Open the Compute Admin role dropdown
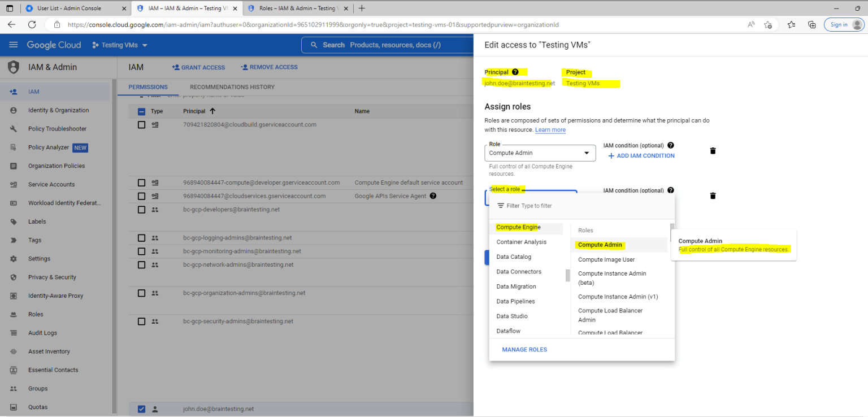The height and width of the screenshot is (417, 868). tap(540, 153)
